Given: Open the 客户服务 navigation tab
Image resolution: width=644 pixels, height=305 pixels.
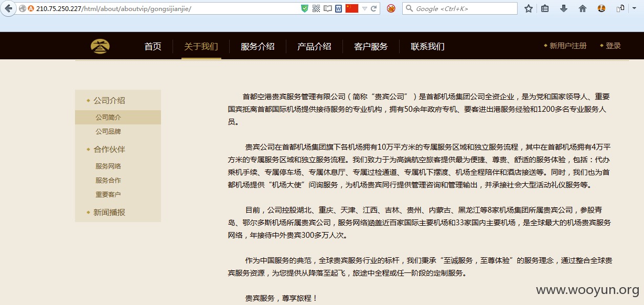Looking at the screenshot, I should 371,46.
